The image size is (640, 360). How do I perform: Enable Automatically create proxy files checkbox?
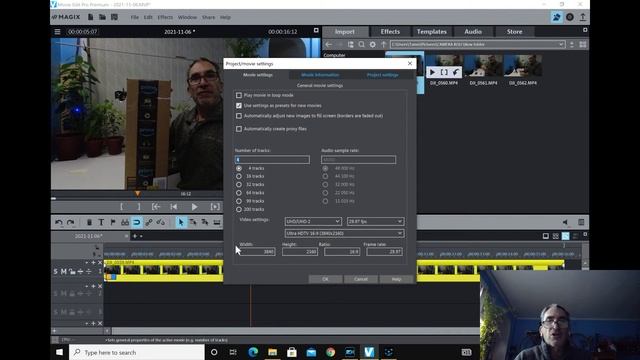239,129
